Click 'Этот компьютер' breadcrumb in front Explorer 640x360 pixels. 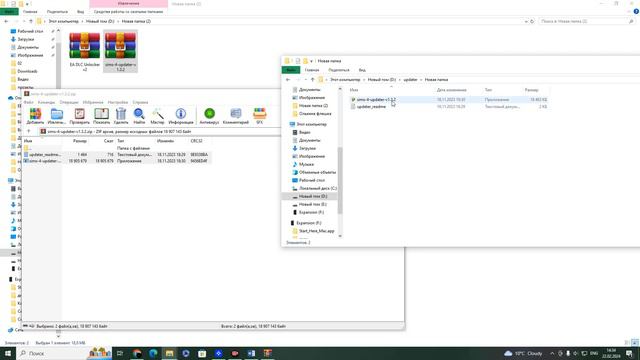[x=345, y=80]
